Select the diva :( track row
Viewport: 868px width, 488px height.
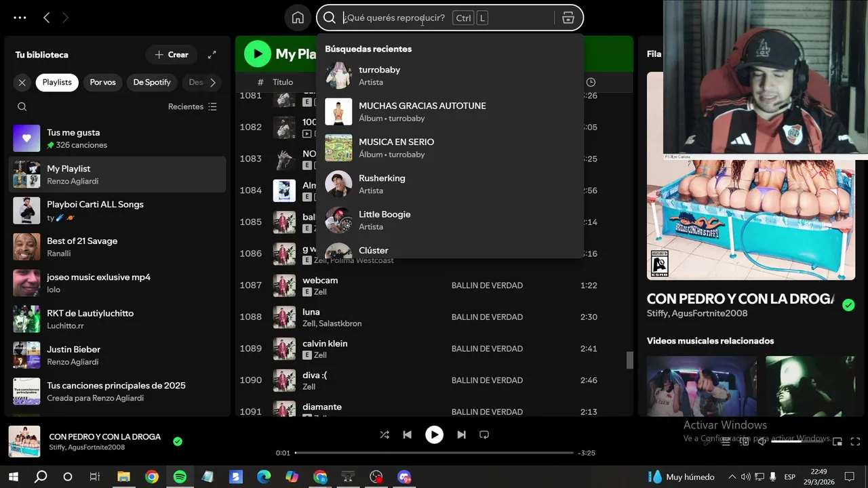(434, 380)
